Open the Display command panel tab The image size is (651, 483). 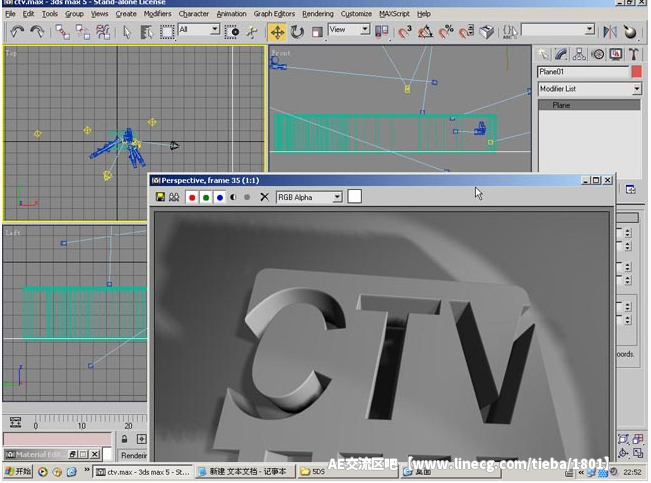coord(615,54)
